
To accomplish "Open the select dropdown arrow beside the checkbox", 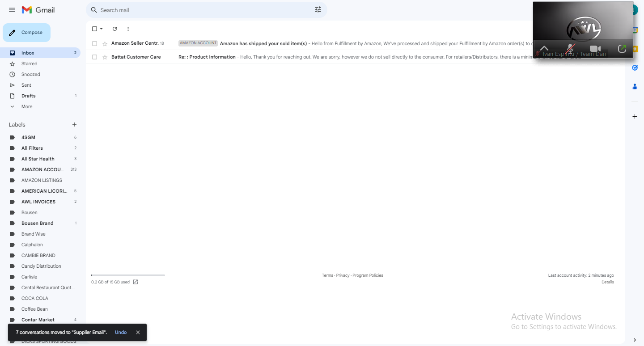I will click(x=102, y=29).
